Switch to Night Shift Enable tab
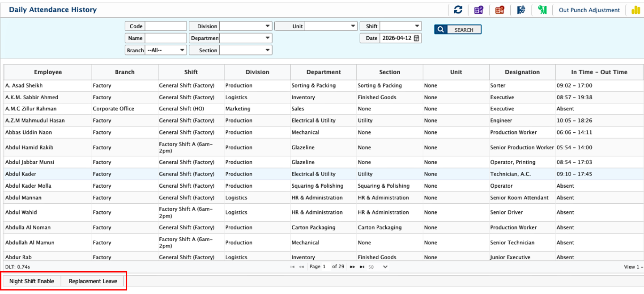 32,281
